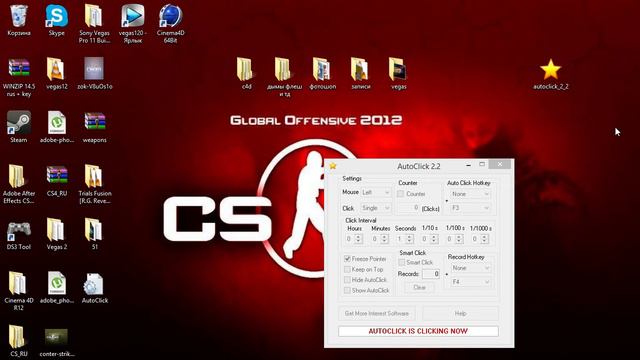Open Record Hotkey modifier dropdown None
The image size is (640, 360).
470,268
